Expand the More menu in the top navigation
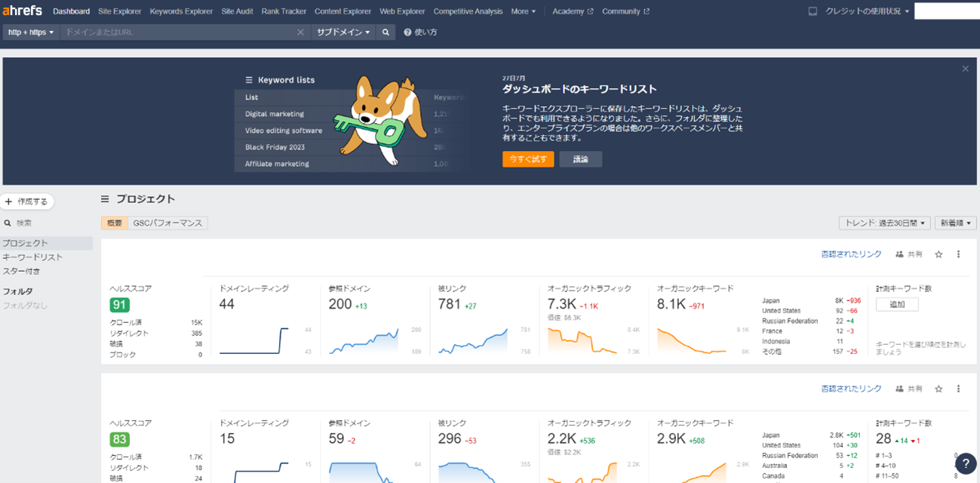Viewport: 980px width, 483px height. pyautogui.click(x=524, y=11)
